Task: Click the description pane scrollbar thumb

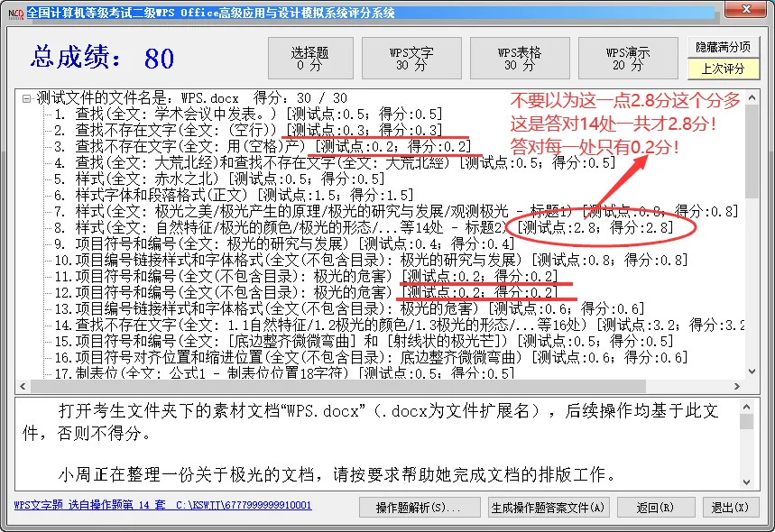Action: (746, 422)
